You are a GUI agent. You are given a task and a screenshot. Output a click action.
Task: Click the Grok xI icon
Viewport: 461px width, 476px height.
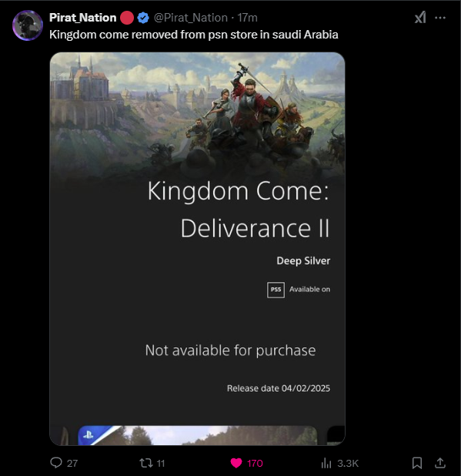(x=420, y=18)
